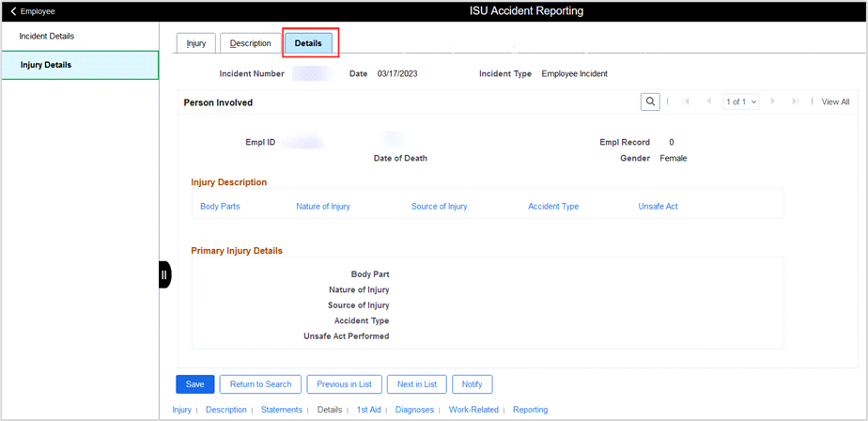Image resolution: width=868 pixels, height=421 pixels.
Task: Switch to the Description tab
Action: pyautogui.click(x=250, y=43)
